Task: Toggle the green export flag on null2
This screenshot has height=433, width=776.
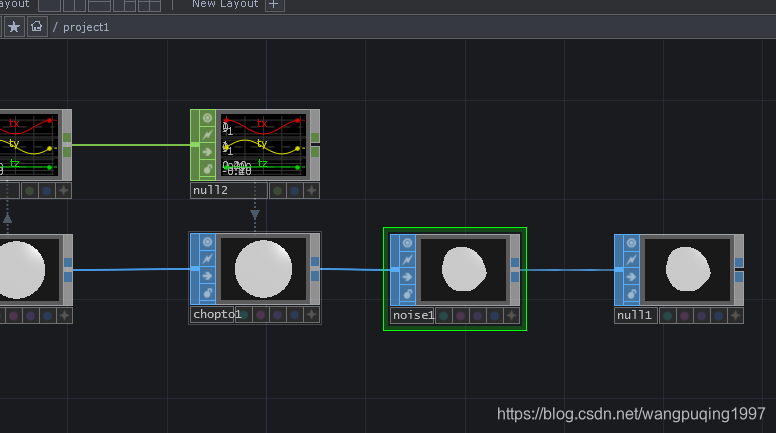Action: click(x=278, y=191)
